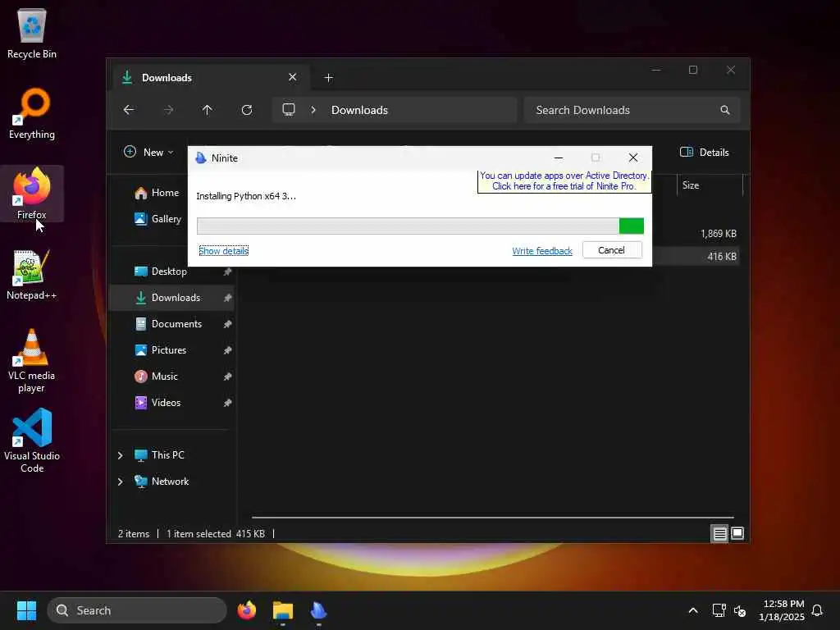This screenshot has height=630, width=840.
Task: Open File Explorer from taskbar
Action: (x=283, y=610)
